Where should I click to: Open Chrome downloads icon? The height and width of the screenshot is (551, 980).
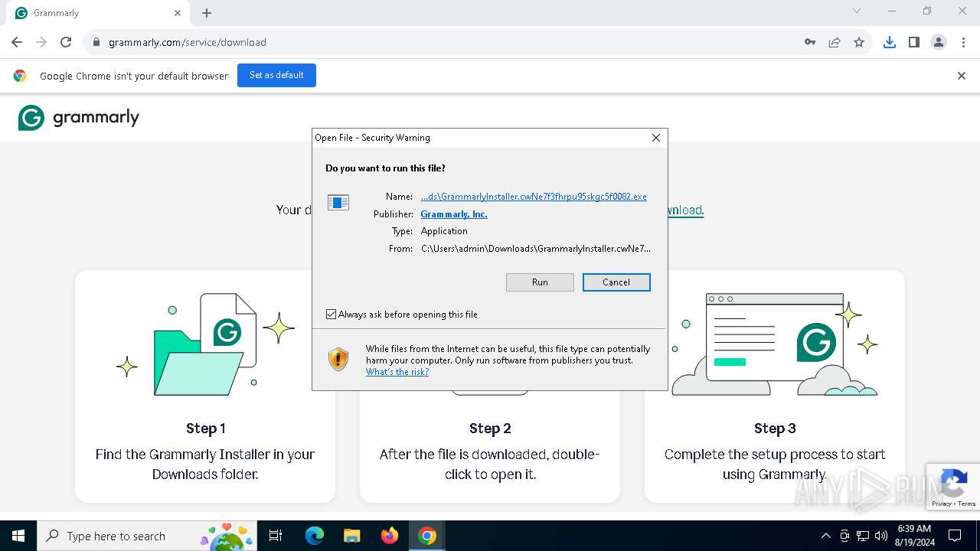point(890,42)
